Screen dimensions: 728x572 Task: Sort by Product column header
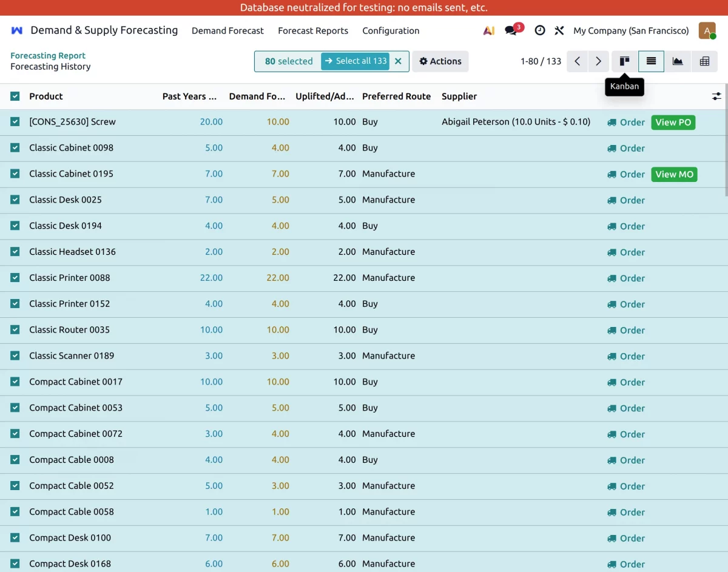[x=46, y=96]
